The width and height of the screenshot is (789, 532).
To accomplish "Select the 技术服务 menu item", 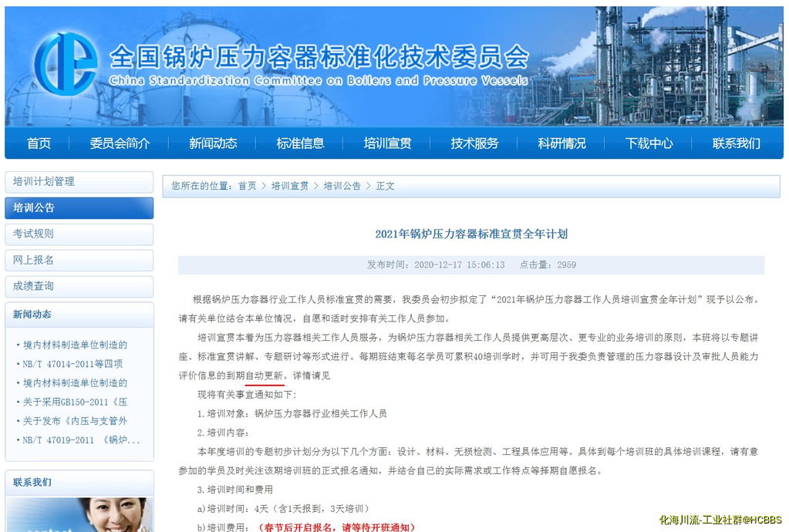I will (x=474, y=143).
